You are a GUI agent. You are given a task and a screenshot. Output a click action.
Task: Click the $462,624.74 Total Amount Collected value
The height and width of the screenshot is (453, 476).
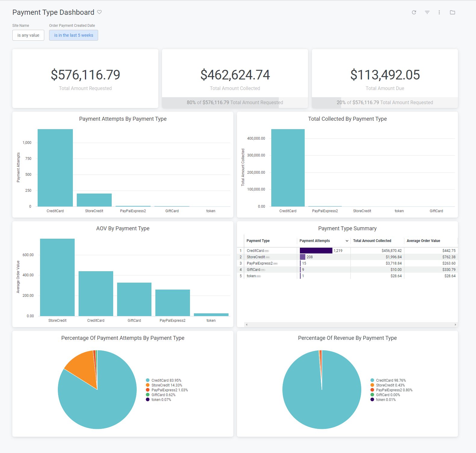pos(235,75)
